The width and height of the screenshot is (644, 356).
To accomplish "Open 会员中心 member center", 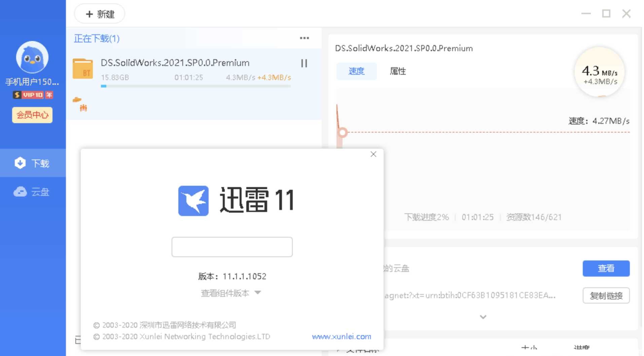I will tap(32, 115).
